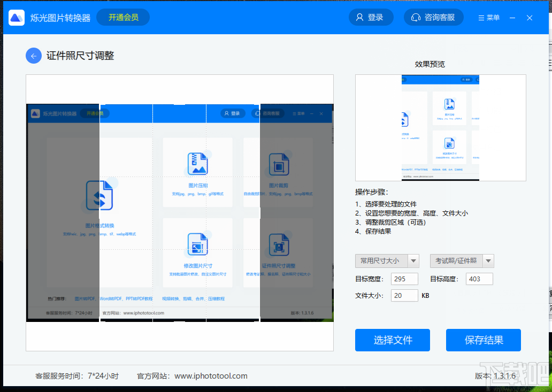Click 选择文件 to choose a file
Screen dimensions: 552x392
click(392, 340)
